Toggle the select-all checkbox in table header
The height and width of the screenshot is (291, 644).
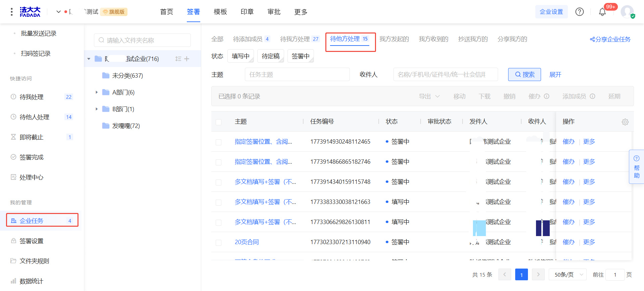tap(219, 122)
